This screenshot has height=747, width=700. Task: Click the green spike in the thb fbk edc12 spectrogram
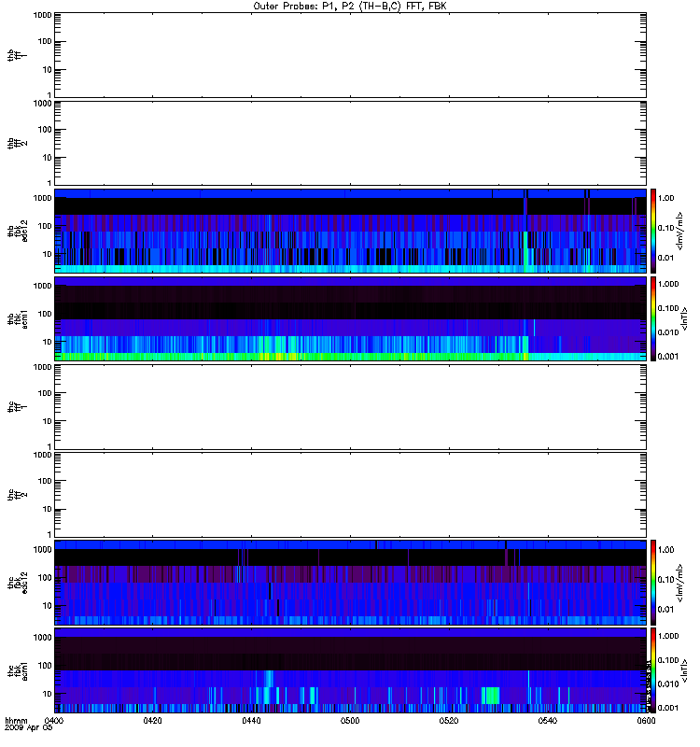click(x=525, y=251)
